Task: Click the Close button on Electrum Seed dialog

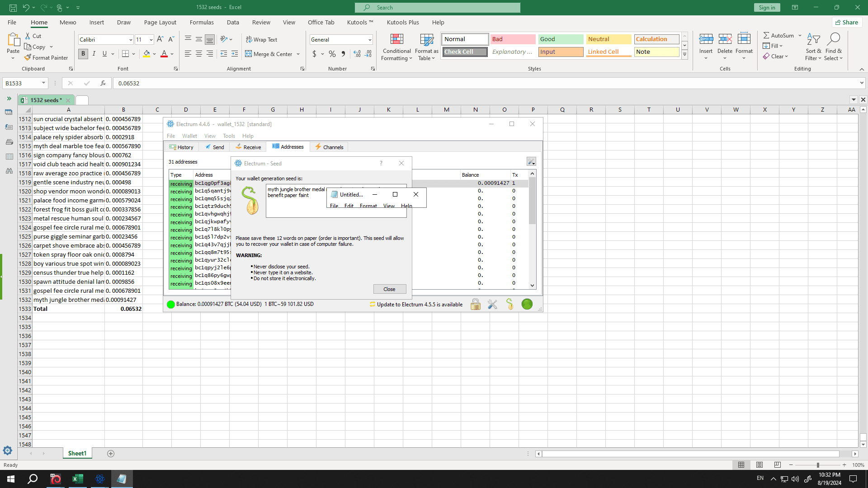Action: 389,288
